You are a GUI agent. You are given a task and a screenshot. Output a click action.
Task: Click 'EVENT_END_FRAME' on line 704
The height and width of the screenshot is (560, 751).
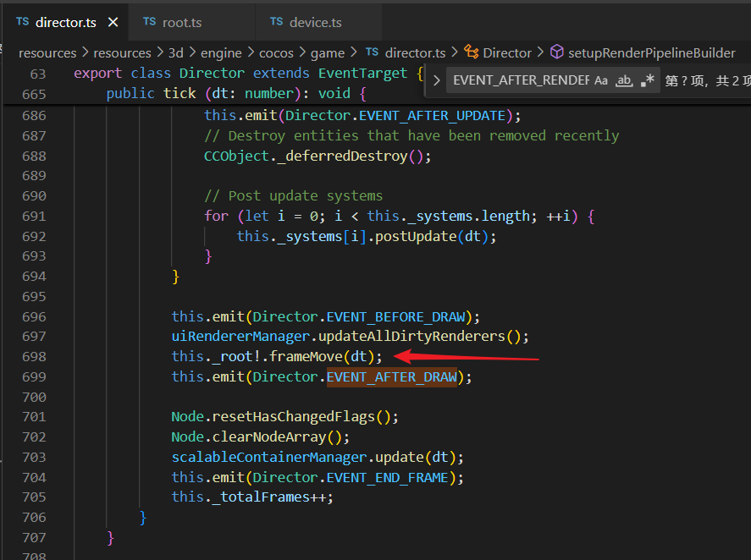point(388,478)
